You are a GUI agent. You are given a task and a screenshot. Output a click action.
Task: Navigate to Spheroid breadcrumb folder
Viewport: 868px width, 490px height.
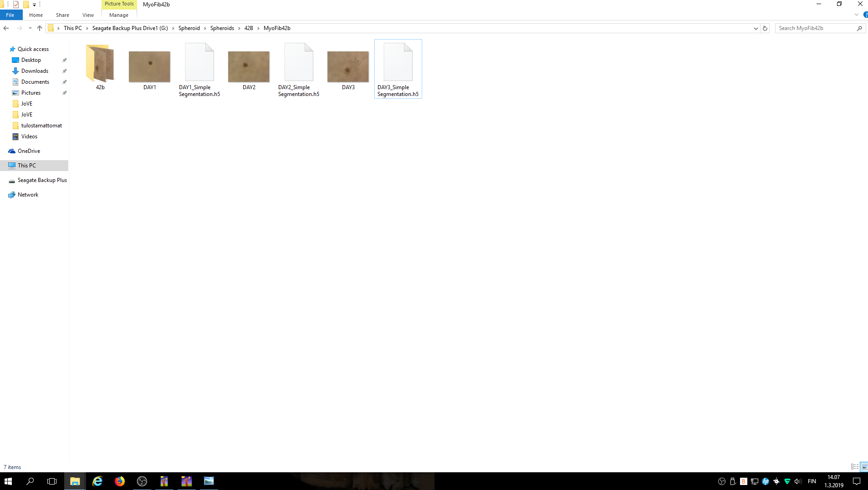click(x=189, y=28)
